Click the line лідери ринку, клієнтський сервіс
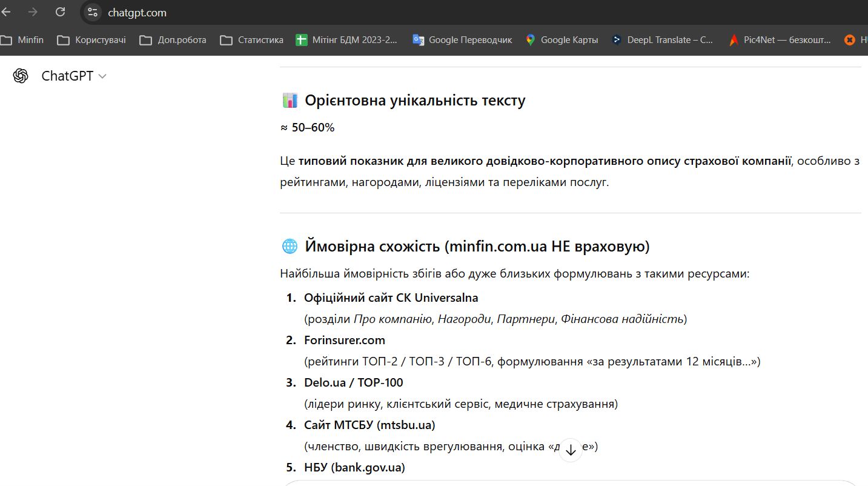This screenshot has width=868, height=486. click(x=461, y=404)
